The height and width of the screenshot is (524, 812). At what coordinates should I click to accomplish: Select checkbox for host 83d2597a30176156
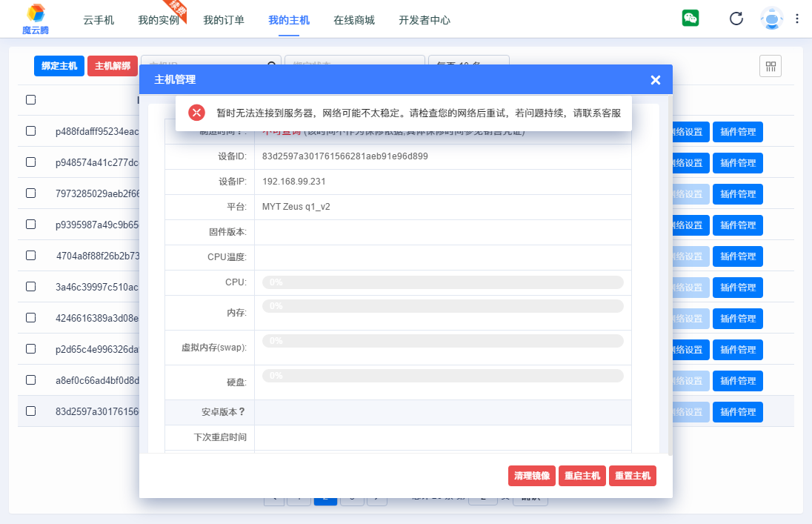pyautogui.click(x=30, y=411)
